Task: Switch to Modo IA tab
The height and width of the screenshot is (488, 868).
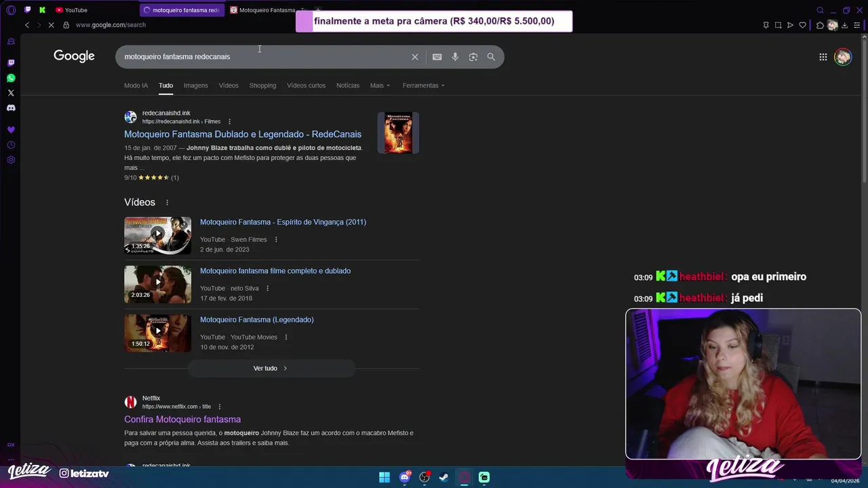Action: tap(136, 85)
